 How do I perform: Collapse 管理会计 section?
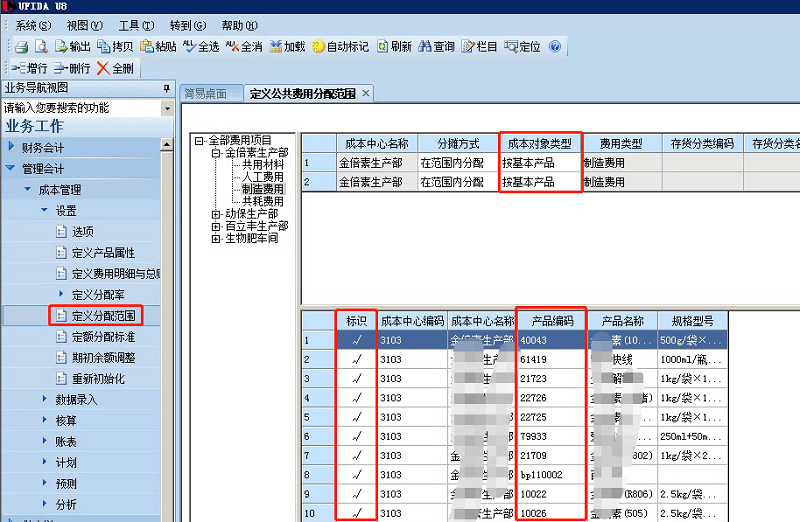[x=10, y=168]
